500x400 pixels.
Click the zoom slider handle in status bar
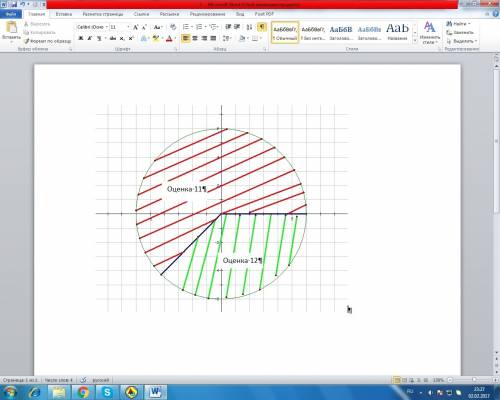pyautogui.click(x=474, y=380)
